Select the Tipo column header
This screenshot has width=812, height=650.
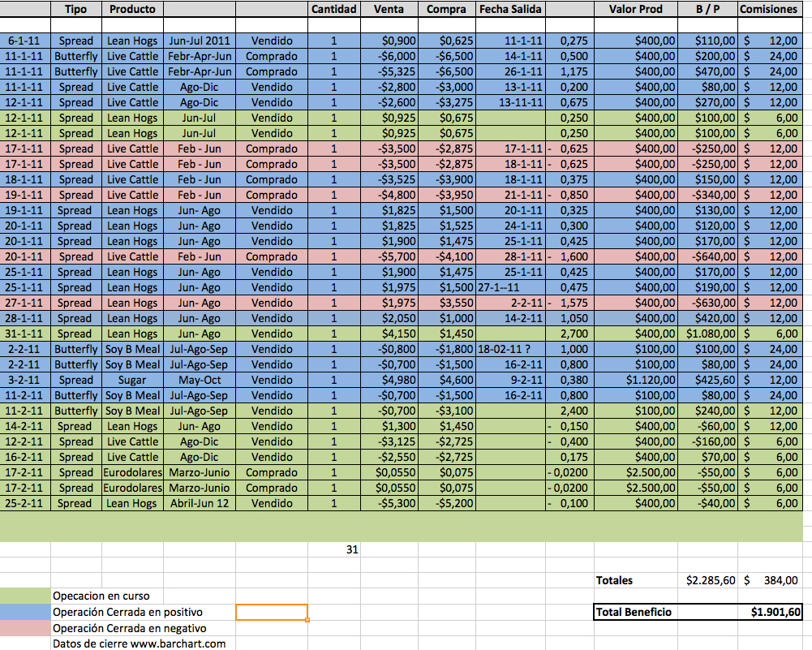tap(76, 9)
